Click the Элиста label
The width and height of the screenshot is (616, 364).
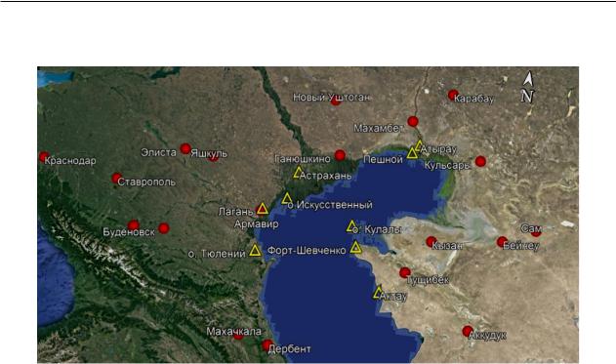coord(159,152)
